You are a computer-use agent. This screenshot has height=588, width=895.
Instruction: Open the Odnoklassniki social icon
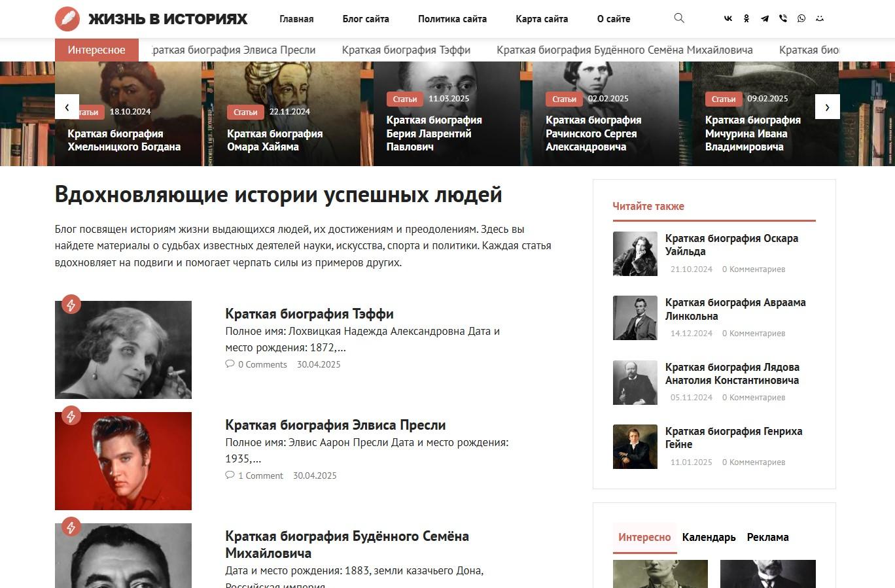click(x=746, y=18)
